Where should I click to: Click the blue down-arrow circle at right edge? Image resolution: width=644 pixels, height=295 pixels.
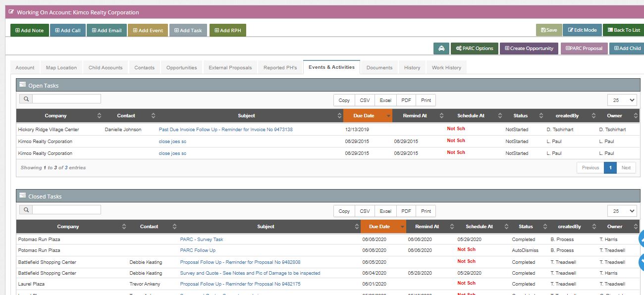[x=641, y=260]
